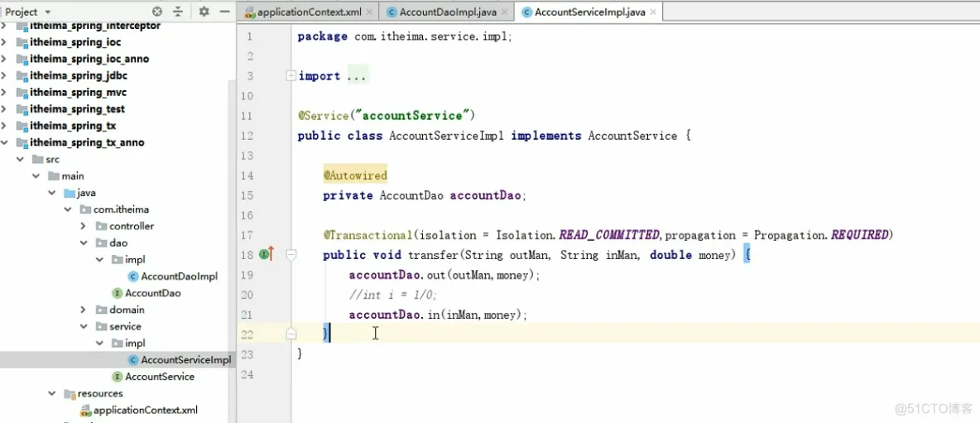Select AccountDaoImpl in project tree
The image size is (980, 423).
[x=180, y=276]
